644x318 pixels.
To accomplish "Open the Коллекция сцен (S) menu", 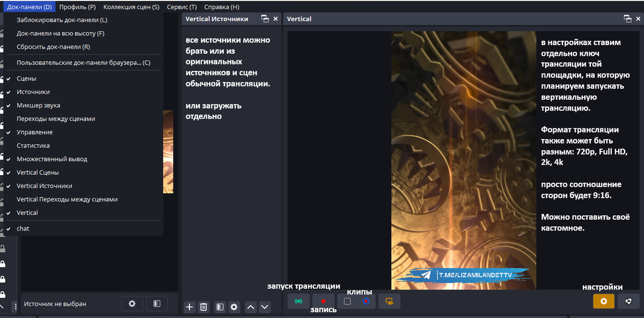I will pos(131,7).
